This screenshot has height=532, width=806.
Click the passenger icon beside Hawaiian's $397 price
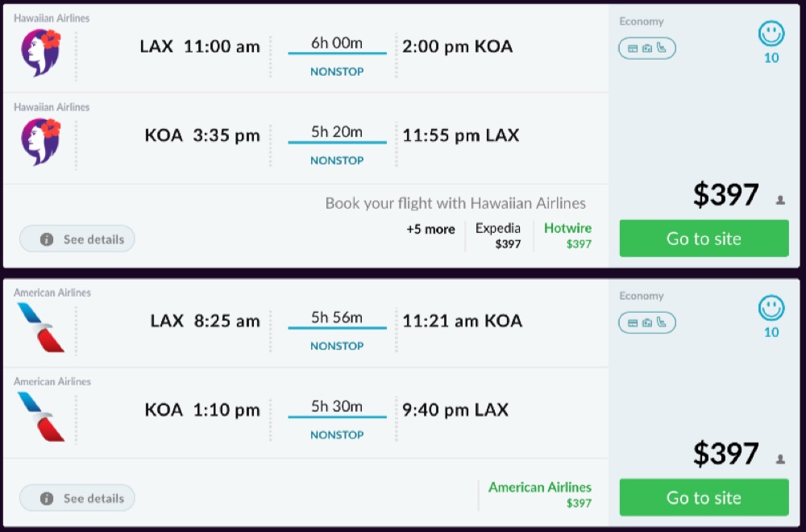click(780, 201)
